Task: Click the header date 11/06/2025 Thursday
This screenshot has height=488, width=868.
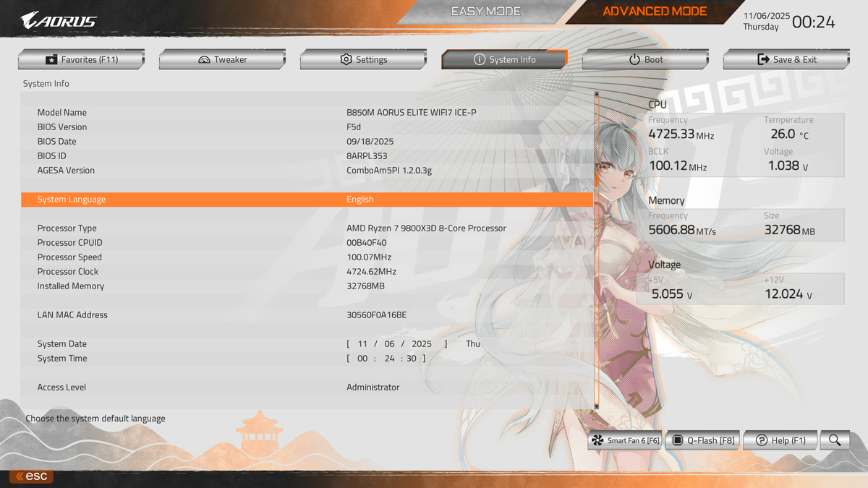Action: coord(767,21)
